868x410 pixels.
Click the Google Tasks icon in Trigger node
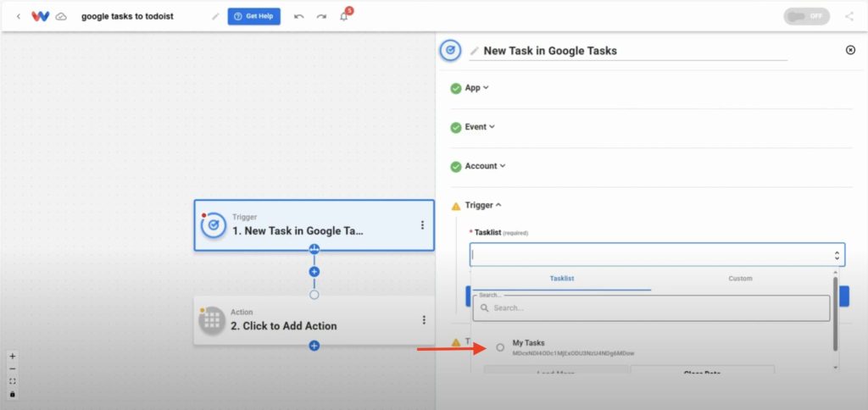click(213, 225)
